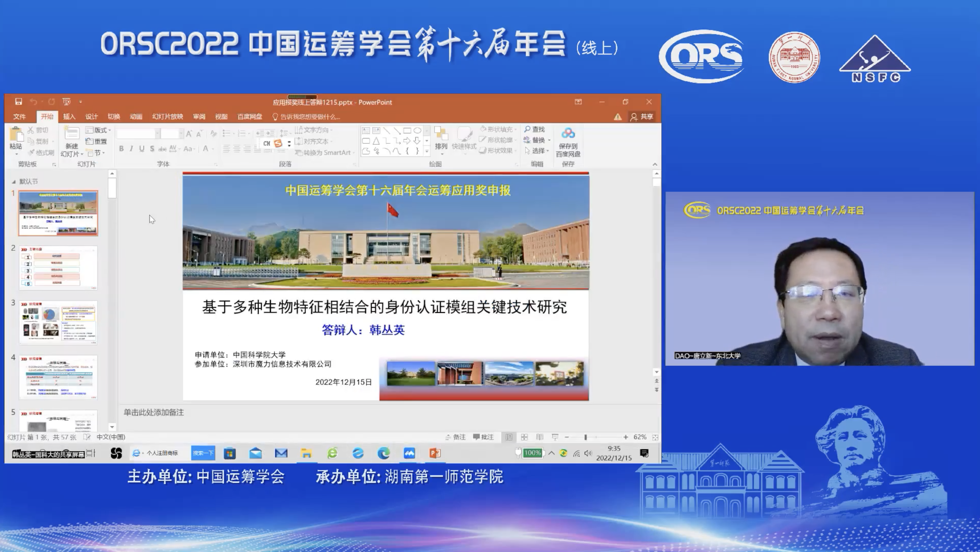Open Shape Outline (形状轮廓) dropdown
The height and width of the screenshot is (552, 980).
[498, 139]
